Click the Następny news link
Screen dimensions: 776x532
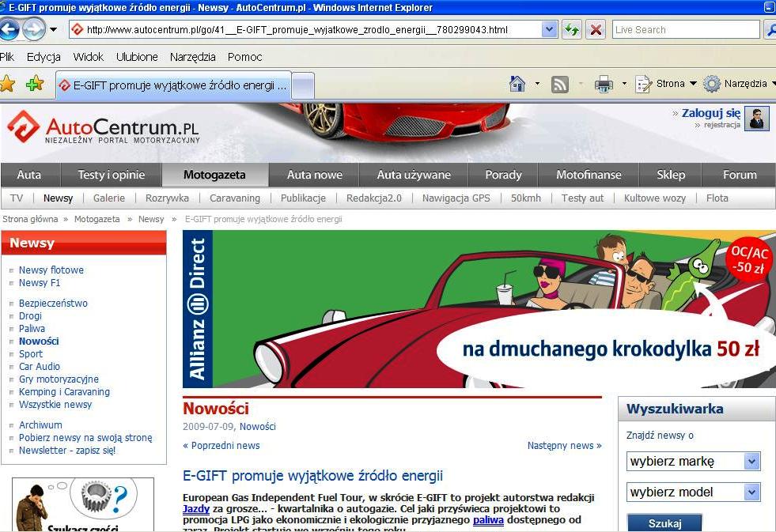pyautogui.click(x=564, y=446)
